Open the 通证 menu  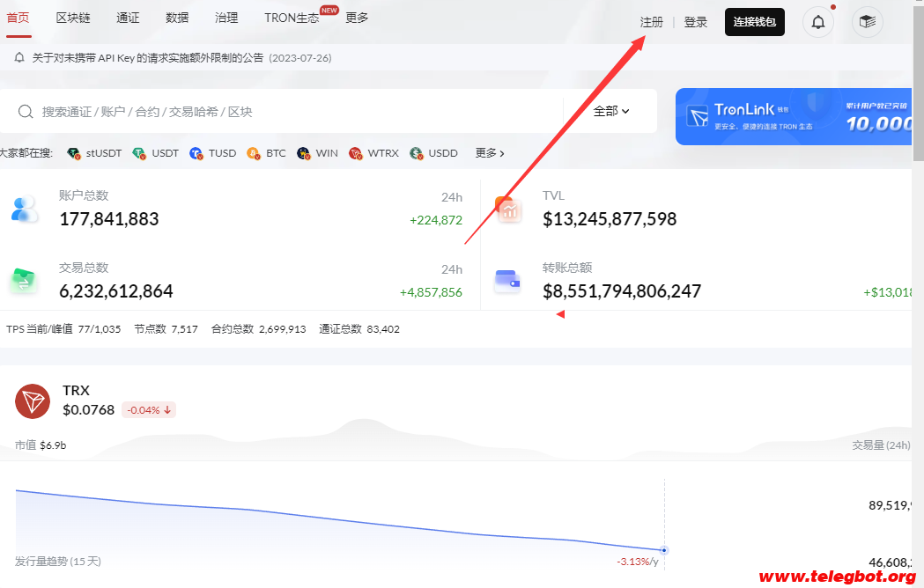128,18
